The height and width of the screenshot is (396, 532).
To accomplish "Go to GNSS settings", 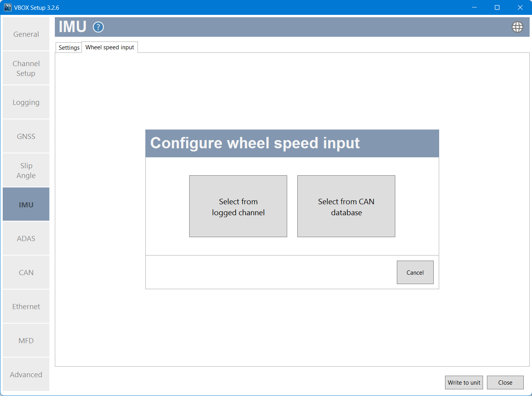I will [26, 136].
